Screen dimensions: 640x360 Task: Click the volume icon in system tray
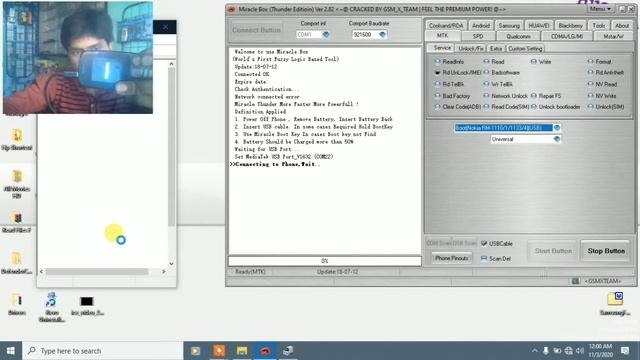pos(580,351)
